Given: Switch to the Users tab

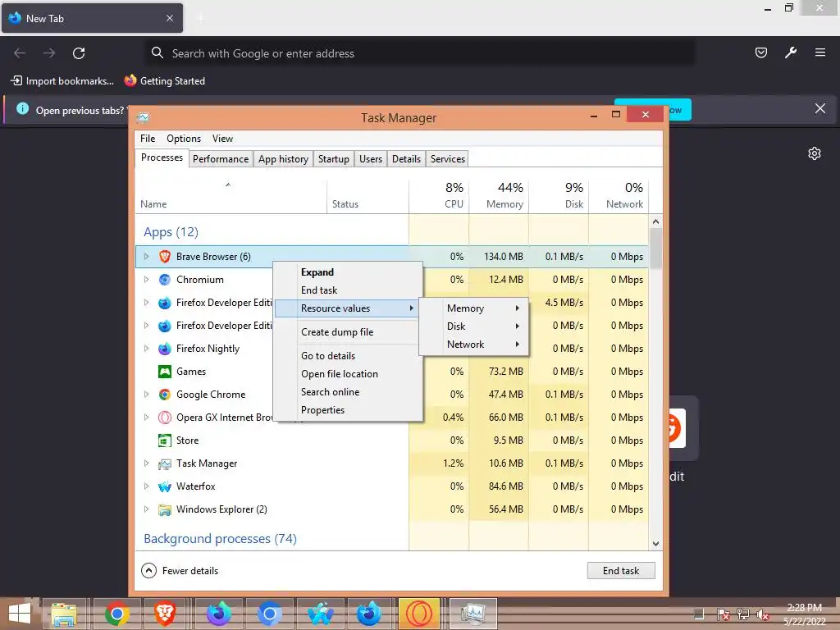Looking at the screenshot, I should [x=371, y=159].
